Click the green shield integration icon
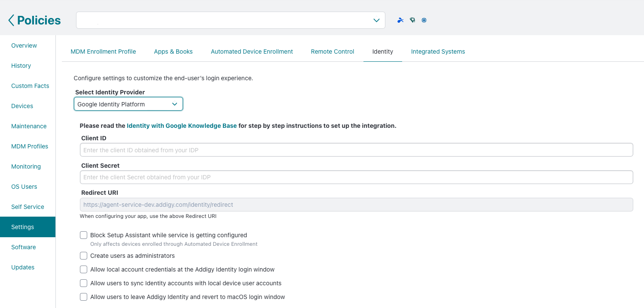This screenshot has width=644, height=308. click(412, 20)
